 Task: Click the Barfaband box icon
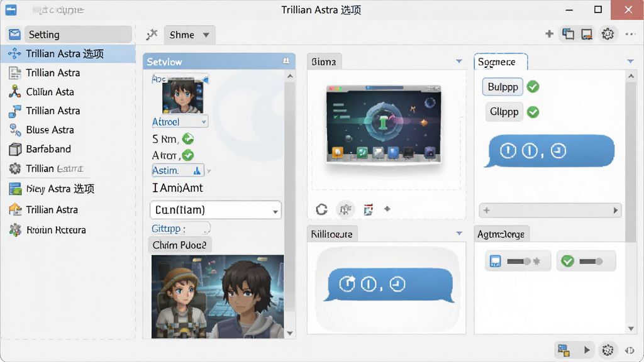[15, 149]
